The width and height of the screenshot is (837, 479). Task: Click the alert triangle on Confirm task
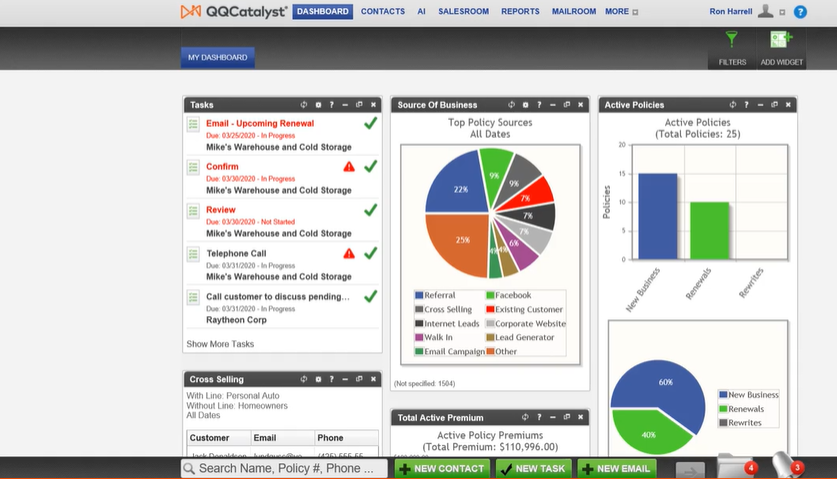tap(349, 167)
